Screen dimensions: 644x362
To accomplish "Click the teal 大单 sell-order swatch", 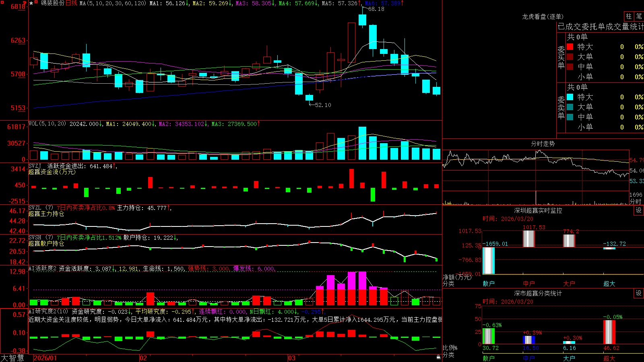I will pyautogui.click(x=570, y=107).
